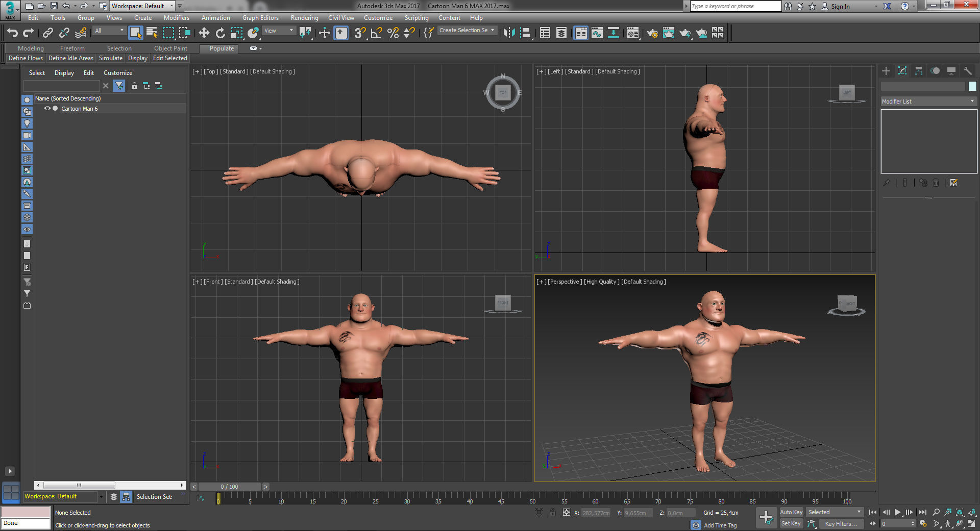This screenshot has height=531, width=980.
Task: Toggle visibility eye of Cartoon Man 6
Action: point(47,109)
